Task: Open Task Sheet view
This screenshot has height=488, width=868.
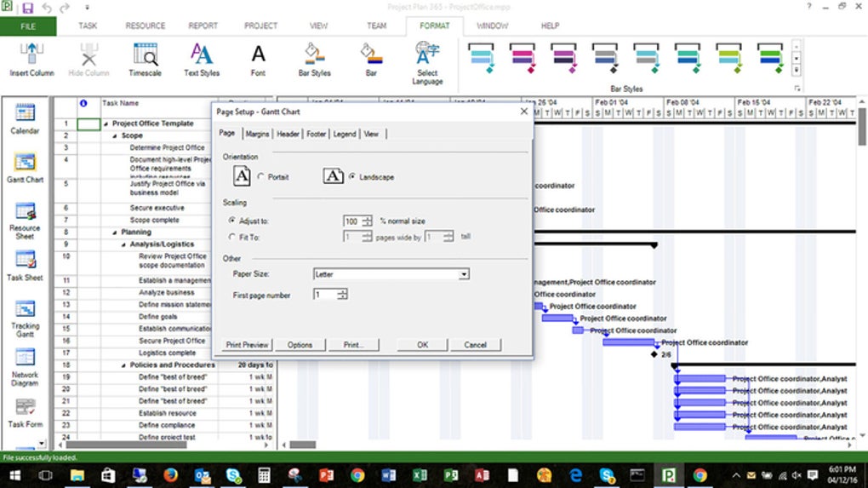Action: point(25,266)
